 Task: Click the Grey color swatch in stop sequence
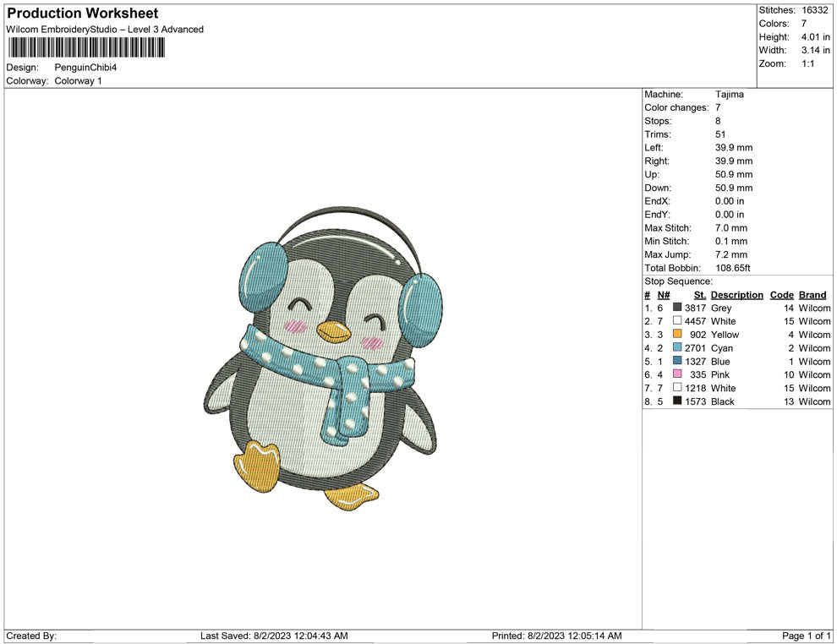pos(676,308)
